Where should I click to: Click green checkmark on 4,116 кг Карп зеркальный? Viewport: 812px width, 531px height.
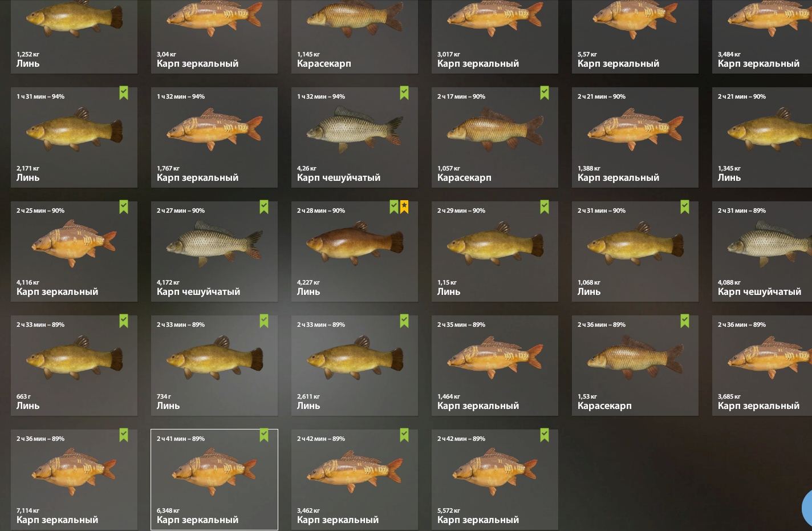(124, 207)
